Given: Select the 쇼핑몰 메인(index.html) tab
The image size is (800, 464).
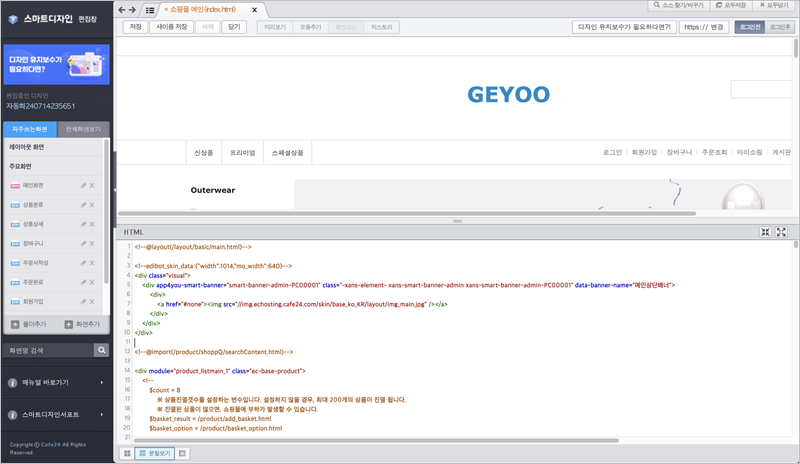Looking at the screenshot, I should point(203,10).
